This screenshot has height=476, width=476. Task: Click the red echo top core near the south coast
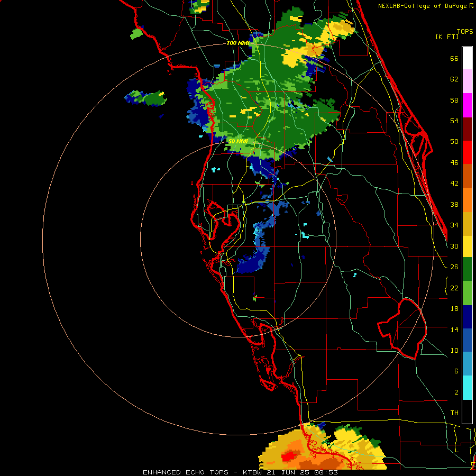pos(288,455)
